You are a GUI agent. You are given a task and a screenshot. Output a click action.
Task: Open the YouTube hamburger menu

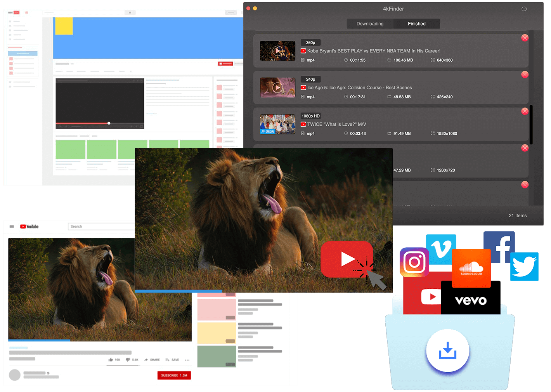click(12, 227)
